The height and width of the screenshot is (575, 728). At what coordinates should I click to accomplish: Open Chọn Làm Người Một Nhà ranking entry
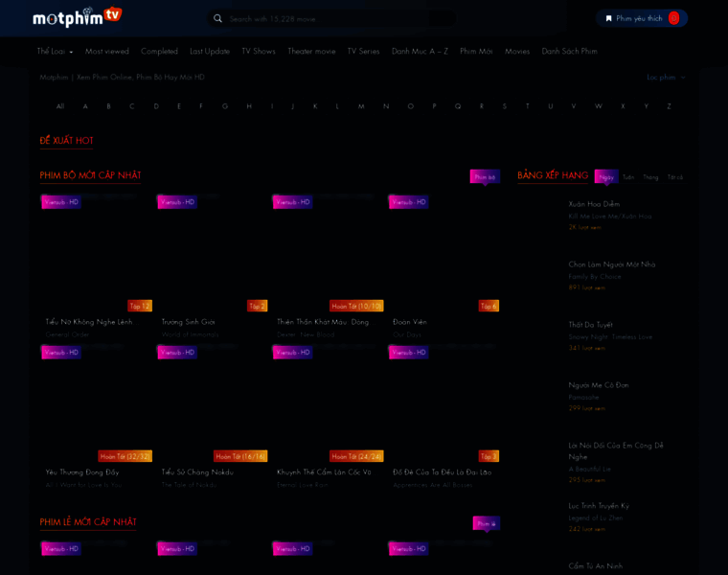pos(612,264)
